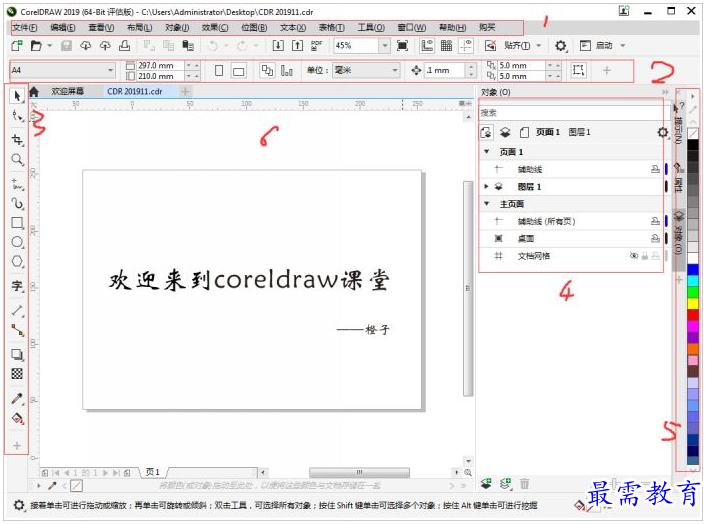Click the Options gear in standard toolbar

coord(561,46)
